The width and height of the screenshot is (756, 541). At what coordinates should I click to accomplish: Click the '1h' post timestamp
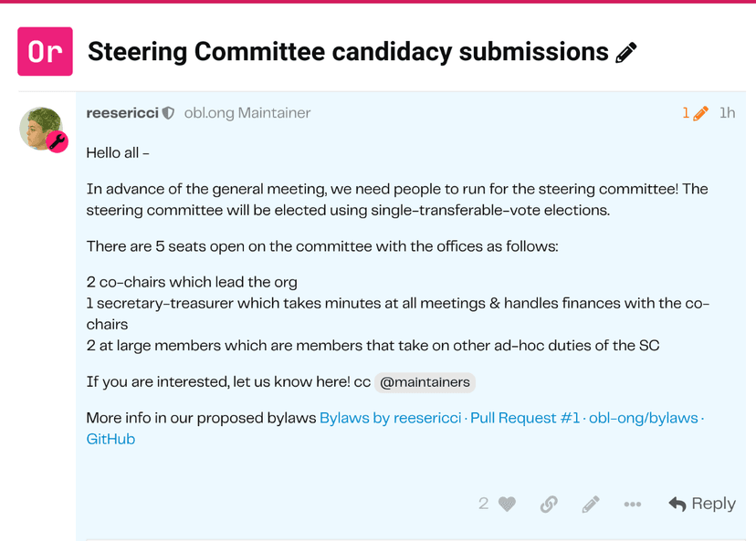(727, 113)
